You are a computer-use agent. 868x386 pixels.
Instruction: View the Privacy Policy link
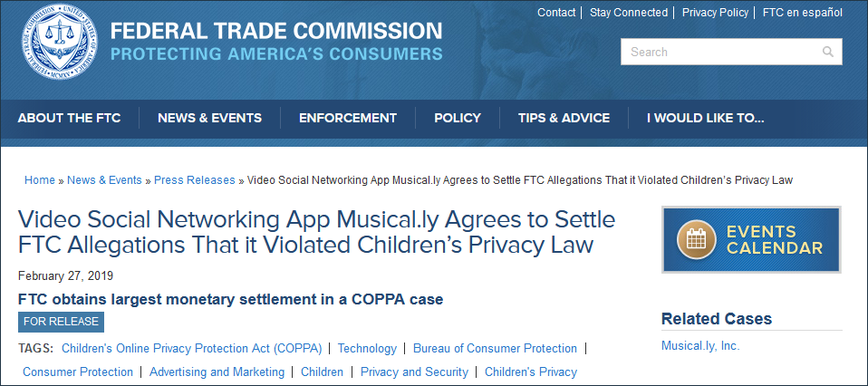tap(715, 13)
